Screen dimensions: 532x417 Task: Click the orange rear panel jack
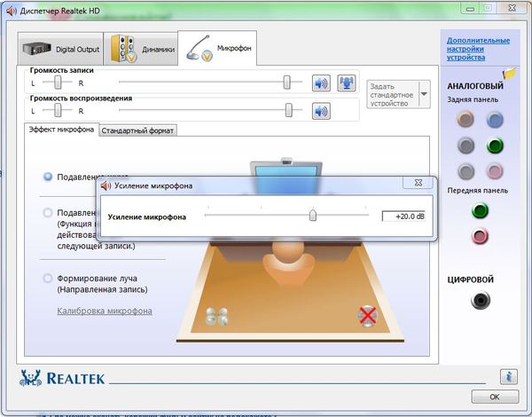(465, 119)
